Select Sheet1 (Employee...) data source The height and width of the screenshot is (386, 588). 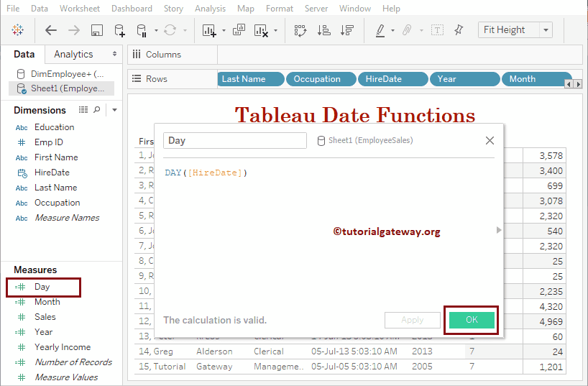tap(62, 88)
